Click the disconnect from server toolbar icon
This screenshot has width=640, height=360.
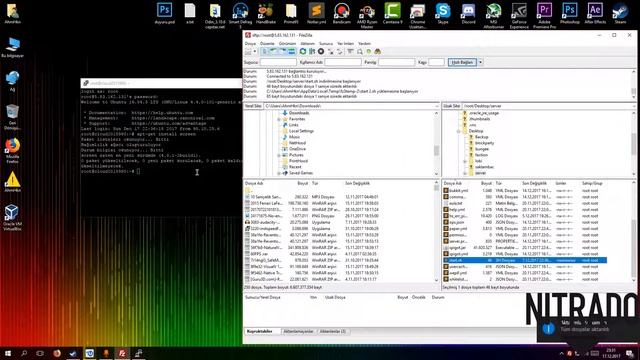pos(331,52)
